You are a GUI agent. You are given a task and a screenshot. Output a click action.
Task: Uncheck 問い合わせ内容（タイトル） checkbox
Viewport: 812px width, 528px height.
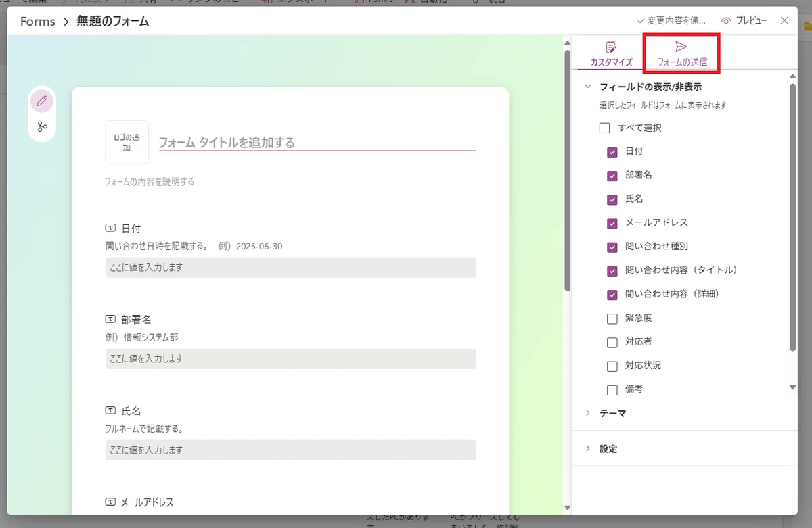click(x=612, y=271)
